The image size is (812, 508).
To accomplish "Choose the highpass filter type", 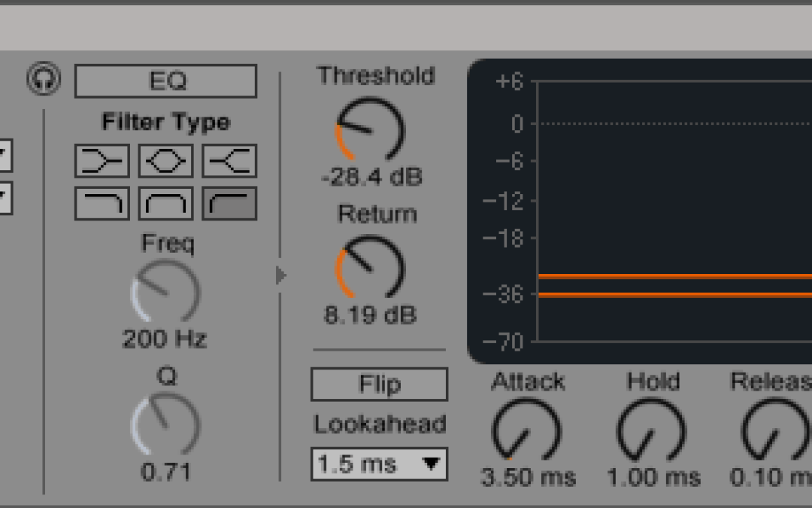I will (x=229, y=203).
